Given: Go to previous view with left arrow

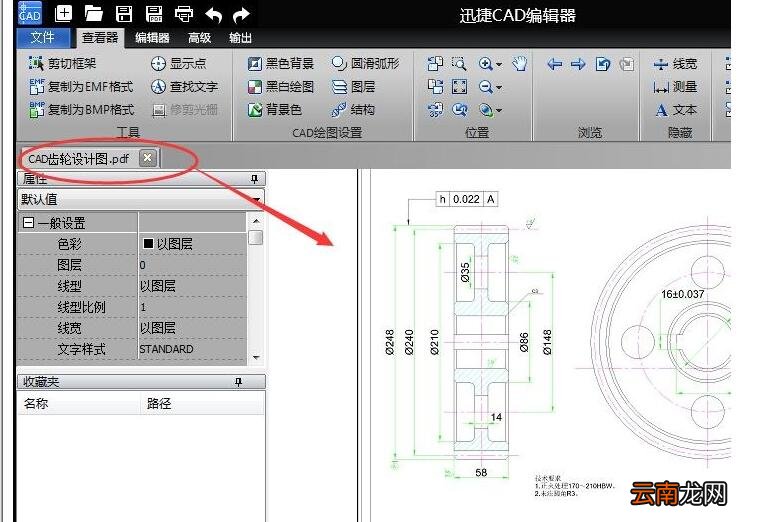Looking at the screenshot, I should pos(555,64).
